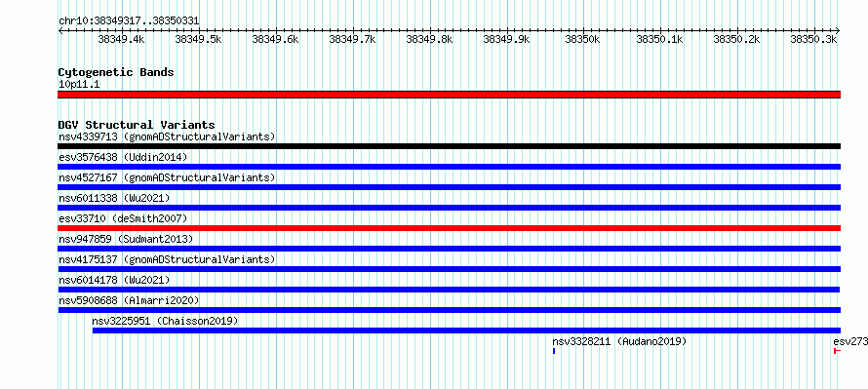Open the esv33710 (deSmith2007) label
The image size is (868, 389).
pyautogui.click(x=123, y=218)
